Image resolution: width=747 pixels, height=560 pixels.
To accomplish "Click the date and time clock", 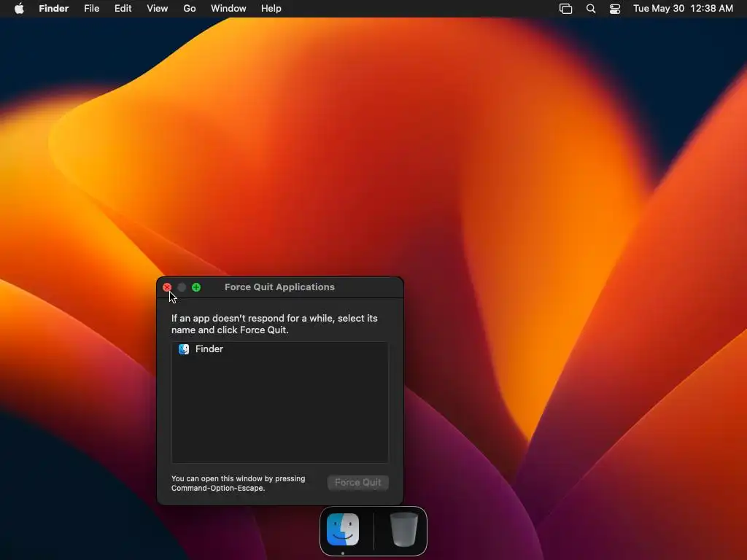I will 683,9.
